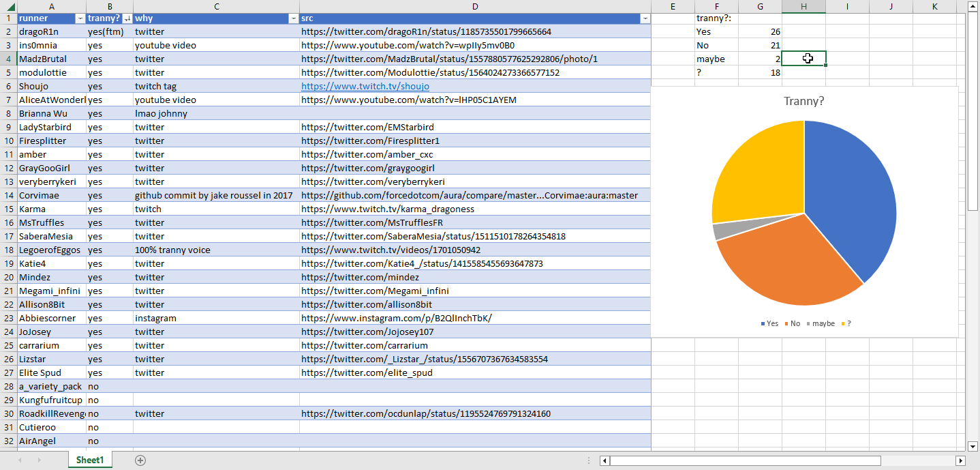The width and height of the screenshot is (980, 470).
Task: Open the filter dropdown on the src header
Action: [645, 18]
